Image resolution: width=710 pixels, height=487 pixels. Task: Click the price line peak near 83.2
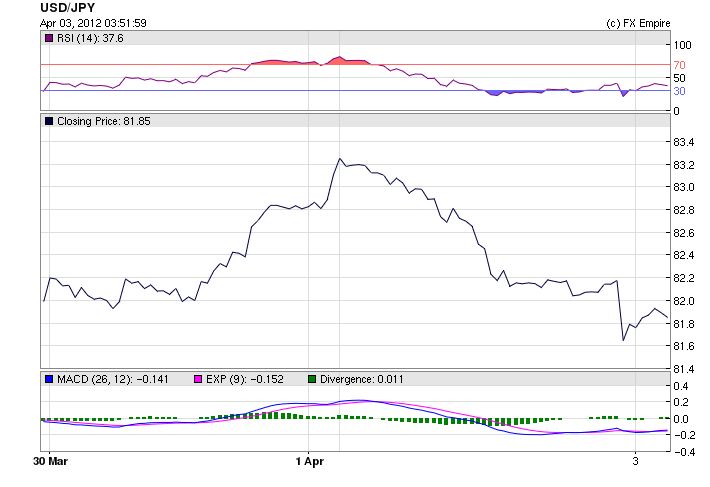pos(340,159)
